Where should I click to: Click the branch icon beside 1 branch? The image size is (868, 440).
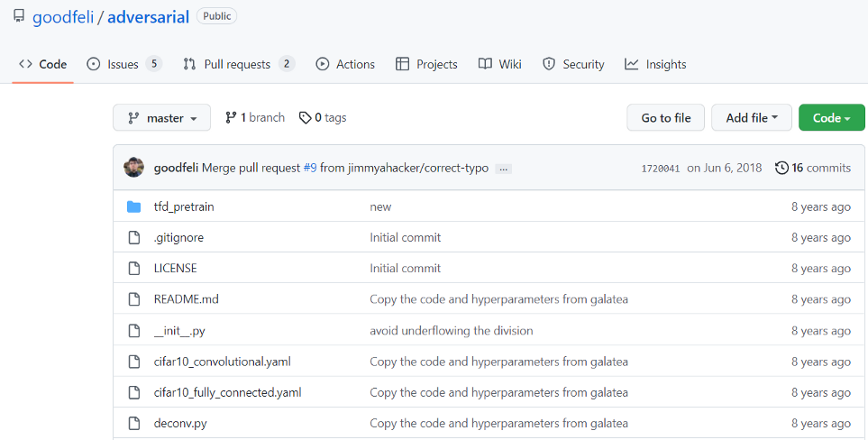click(x=231, y=118)
